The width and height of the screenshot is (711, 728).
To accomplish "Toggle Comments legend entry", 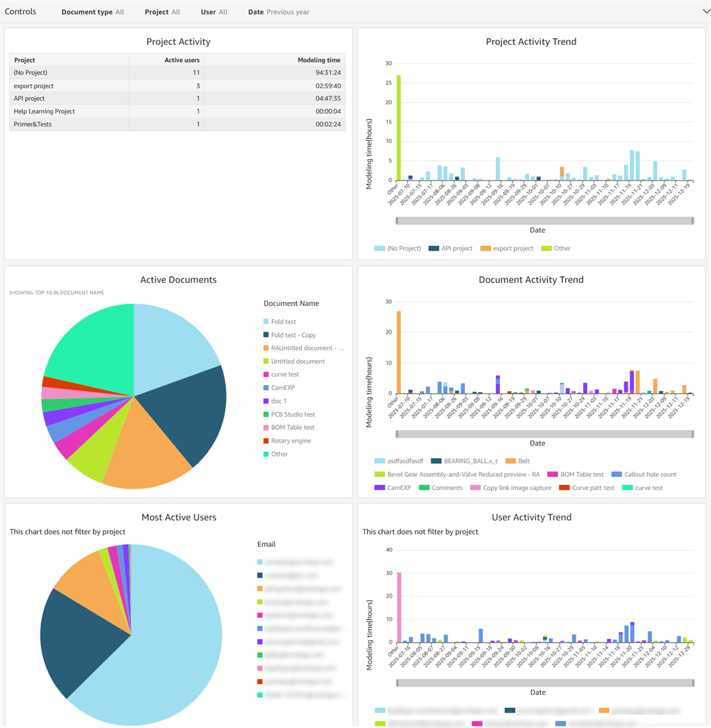I will pos(441,488).
